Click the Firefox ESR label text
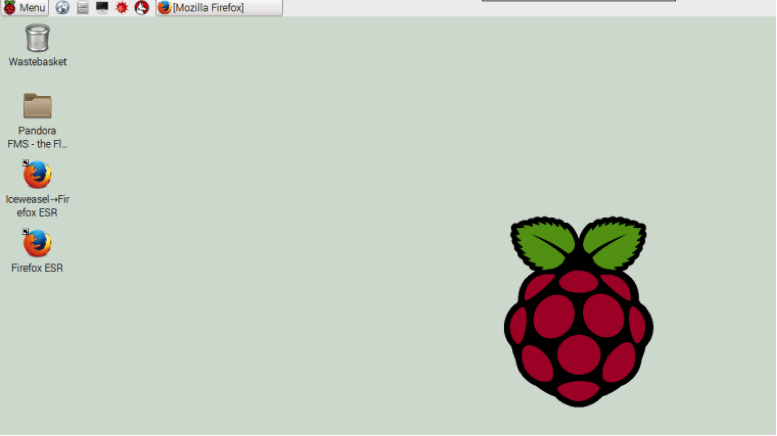Image resolution: width=777 pixels, height=436 pixels. [37, 268]
